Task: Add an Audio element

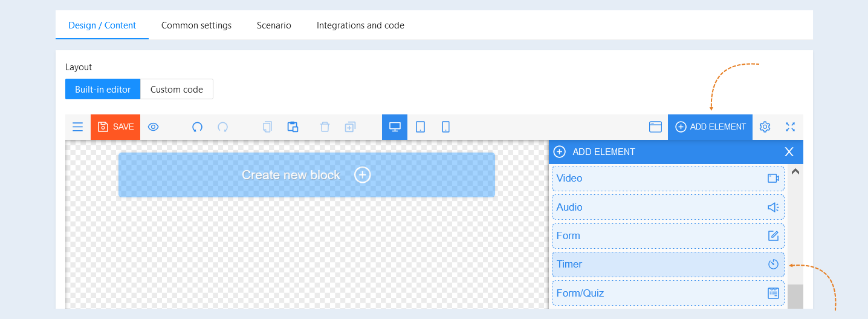Action: click(668, 207)
